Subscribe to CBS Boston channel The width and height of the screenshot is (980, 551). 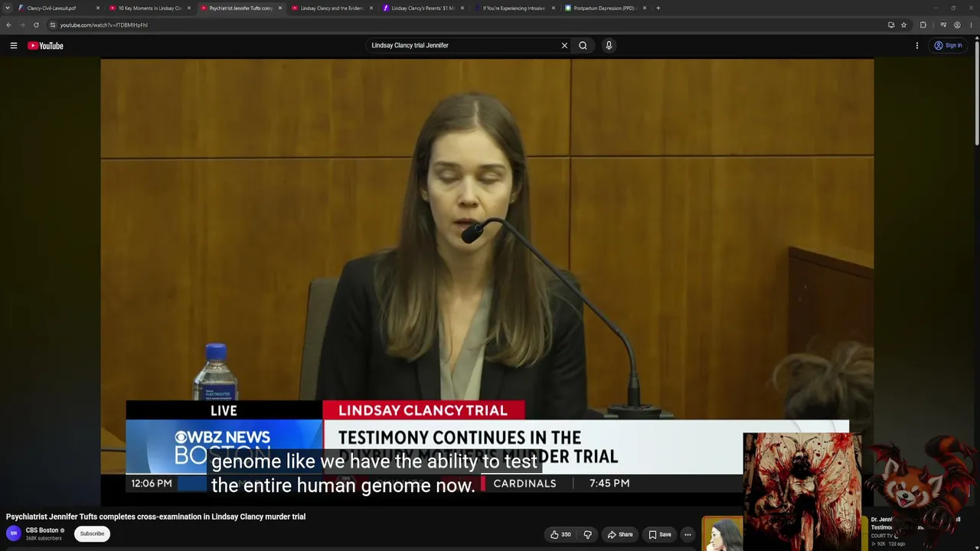click(92, 533)
